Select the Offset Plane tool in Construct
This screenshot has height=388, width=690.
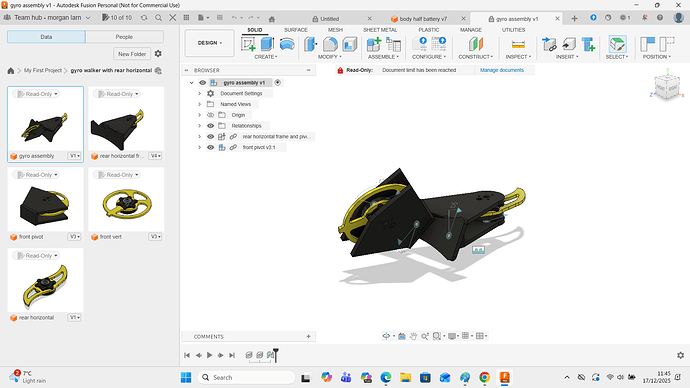[476, 44]
